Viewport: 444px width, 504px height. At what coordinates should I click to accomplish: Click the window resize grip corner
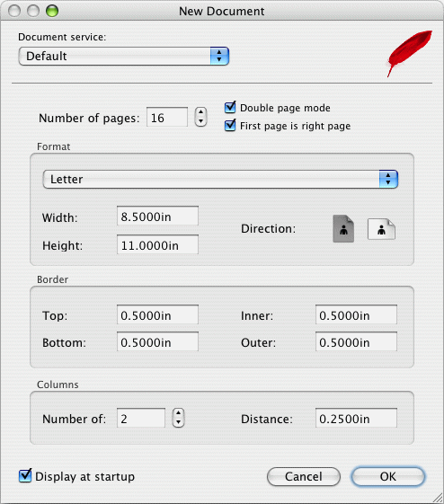438,498
